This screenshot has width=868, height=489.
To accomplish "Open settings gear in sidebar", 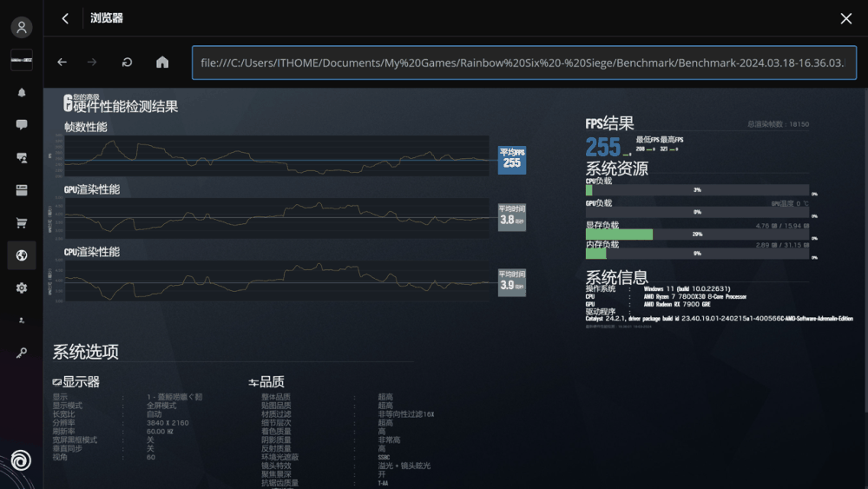I will 22,288.
